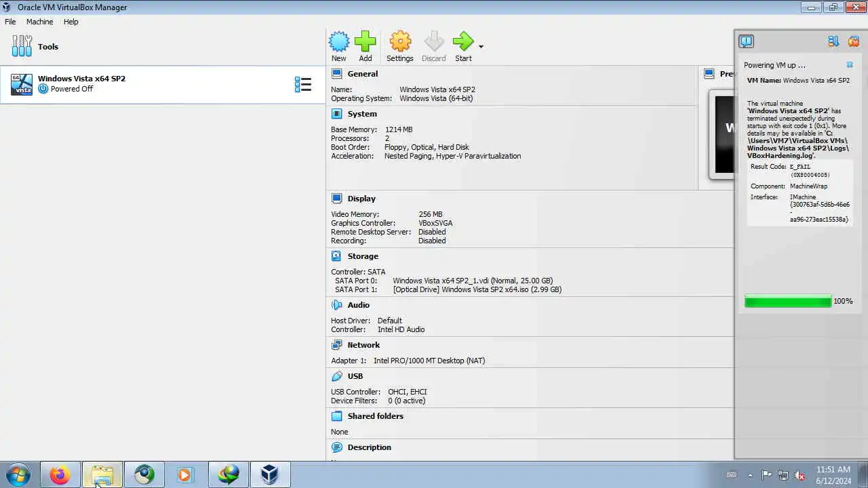Click the Add machine green plus icon
This screenshot has height=488, width=868.
pyautogui.click(x=365, y=42)
